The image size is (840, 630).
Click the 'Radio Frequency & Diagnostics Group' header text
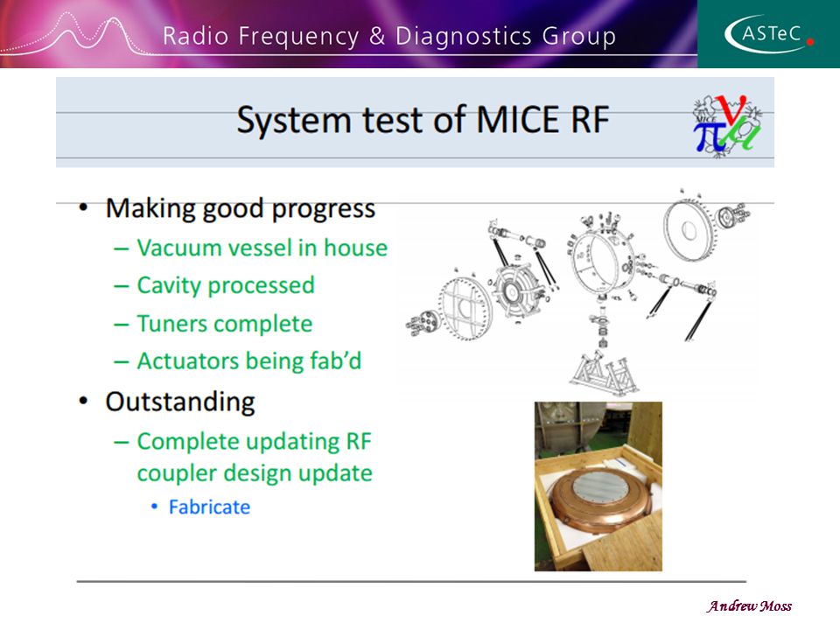coord(389,37)
